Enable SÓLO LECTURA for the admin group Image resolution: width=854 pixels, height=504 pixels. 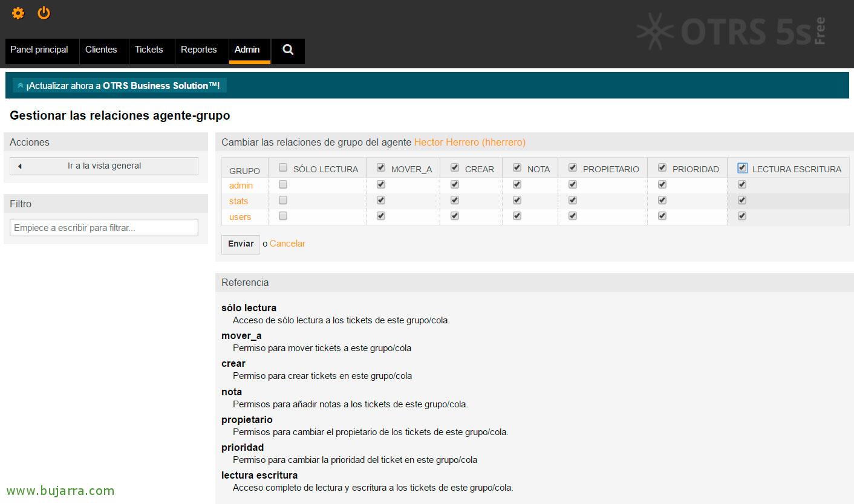[283, 184]
